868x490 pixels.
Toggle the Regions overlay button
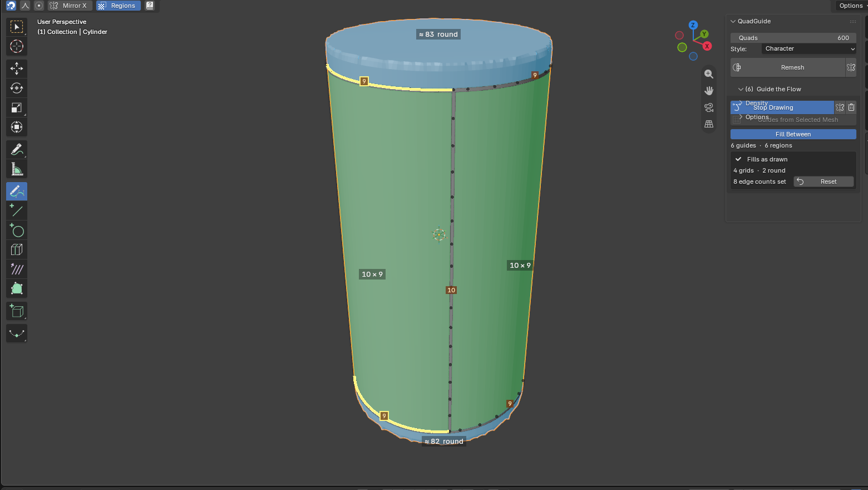tap(119, 6)
